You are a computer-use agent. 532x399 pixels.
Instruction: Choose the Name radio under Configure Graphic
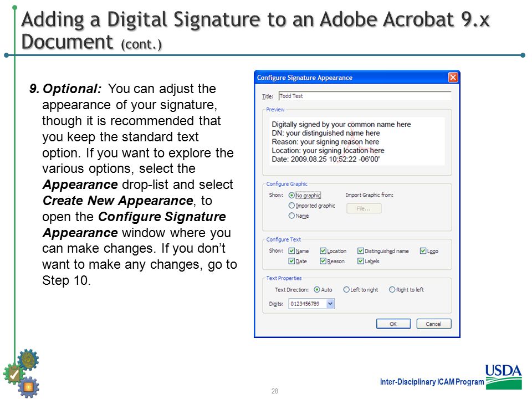[x=291, y=216]
